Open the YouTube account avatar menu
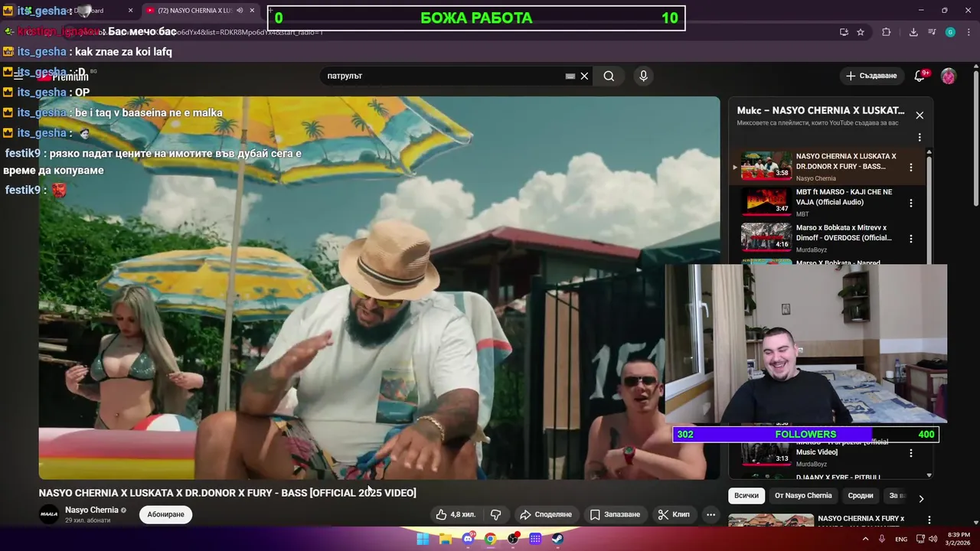The image size is (980, 551). click(949, 76)
